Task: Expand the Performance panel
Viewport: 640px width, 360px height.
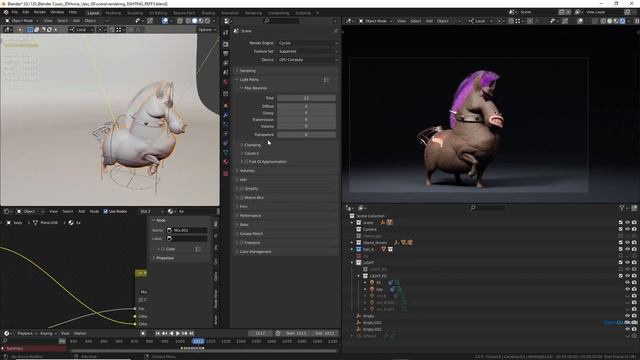Action: 287,216
